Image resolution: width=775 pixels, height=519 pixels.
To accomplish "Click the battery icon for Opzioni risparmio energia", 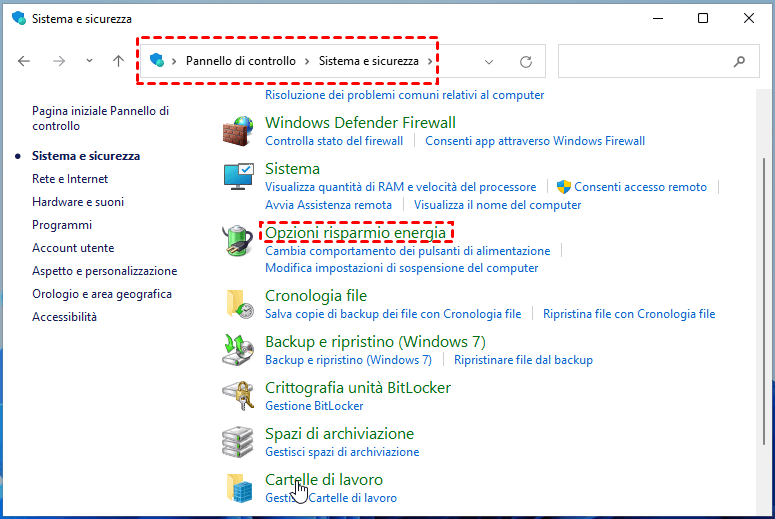I will click(x=238, y=240).
